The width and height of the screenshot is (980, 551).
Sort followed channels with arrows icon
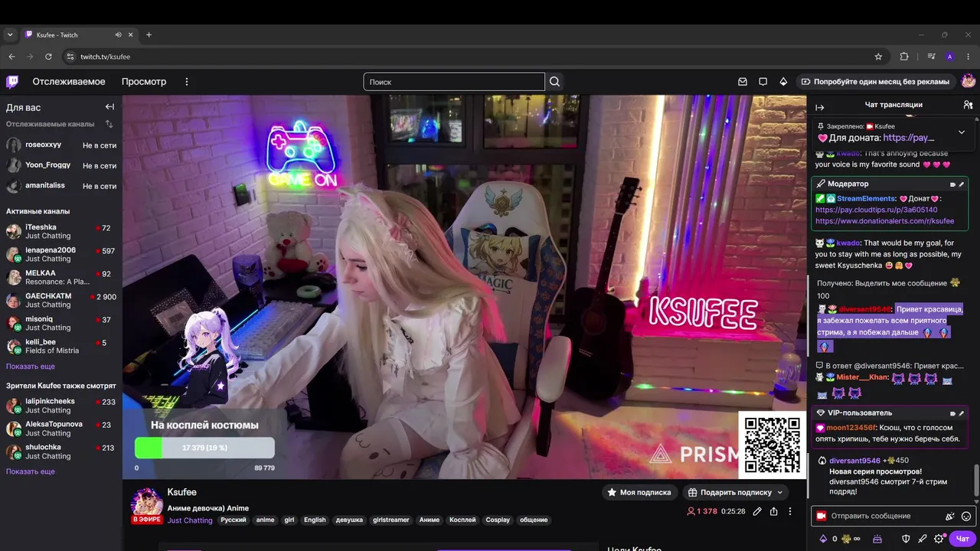[109, 124]
